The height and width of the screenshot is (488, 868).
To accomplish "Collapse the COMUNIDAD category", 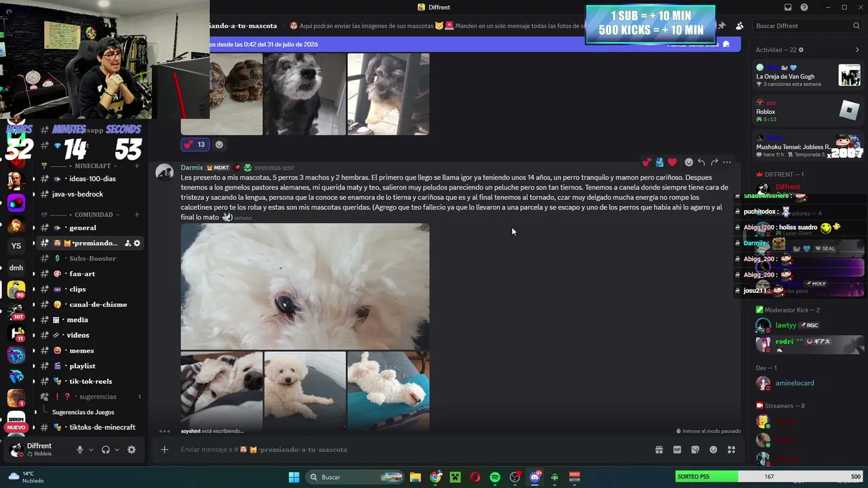I will click(x=94, y=215).
